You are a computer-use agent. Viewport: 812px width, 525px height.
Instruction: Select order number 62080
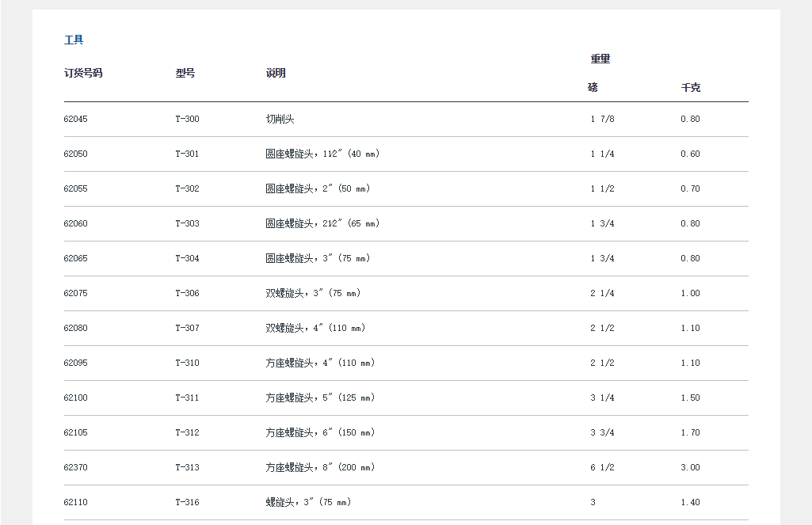pyautogui.click(x=76, y=328)
